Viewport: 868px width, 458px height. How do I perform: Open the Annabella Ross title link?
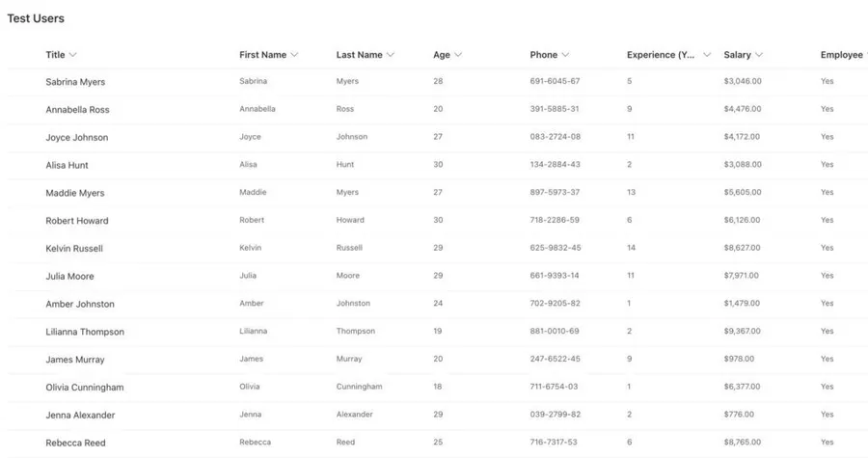[77, 110]
